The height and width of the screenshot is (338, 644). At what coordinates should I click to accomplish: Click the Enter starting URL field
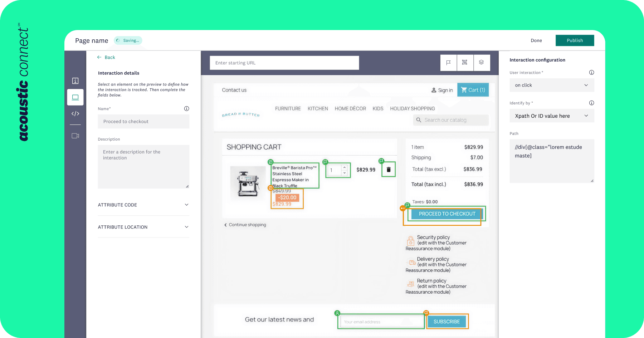[284, 63]
